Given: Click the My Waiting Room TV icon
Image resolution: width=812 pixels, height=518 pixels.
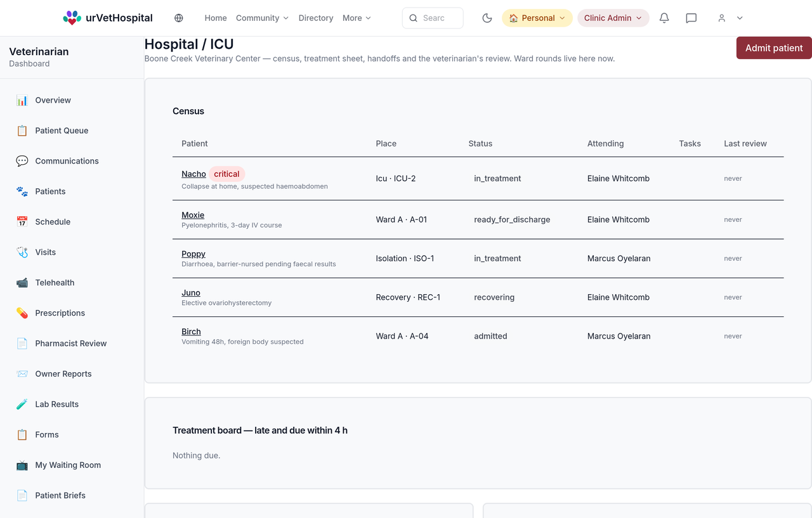Looking at the screenshot, I should tap(22, 465).
